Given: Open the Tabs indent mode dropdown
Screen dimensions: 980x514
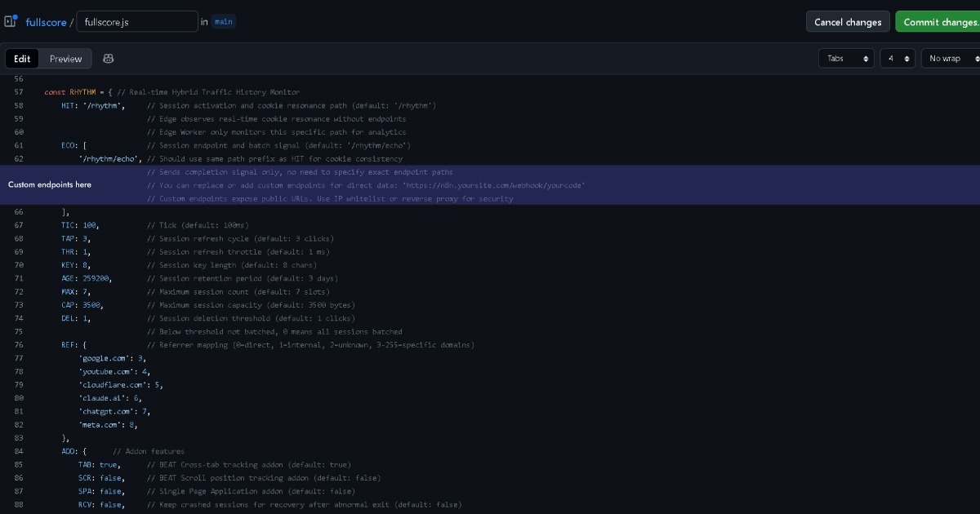Looking at the screenshot, I should point(846,59).
